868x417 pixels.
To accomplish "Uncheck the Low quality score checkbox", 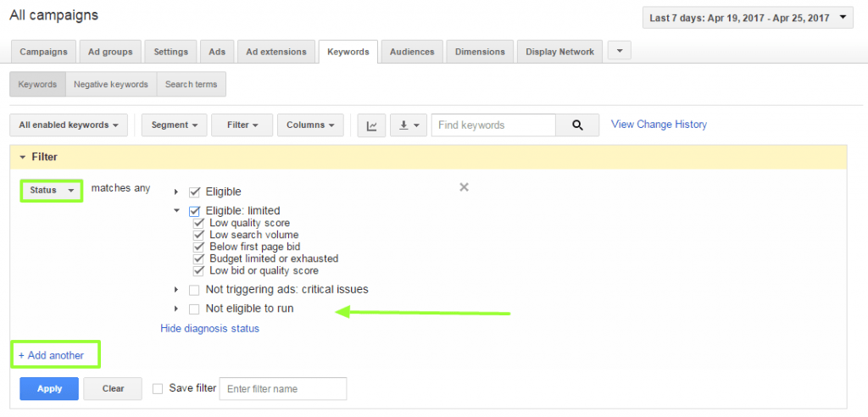I will pos(198,224).
